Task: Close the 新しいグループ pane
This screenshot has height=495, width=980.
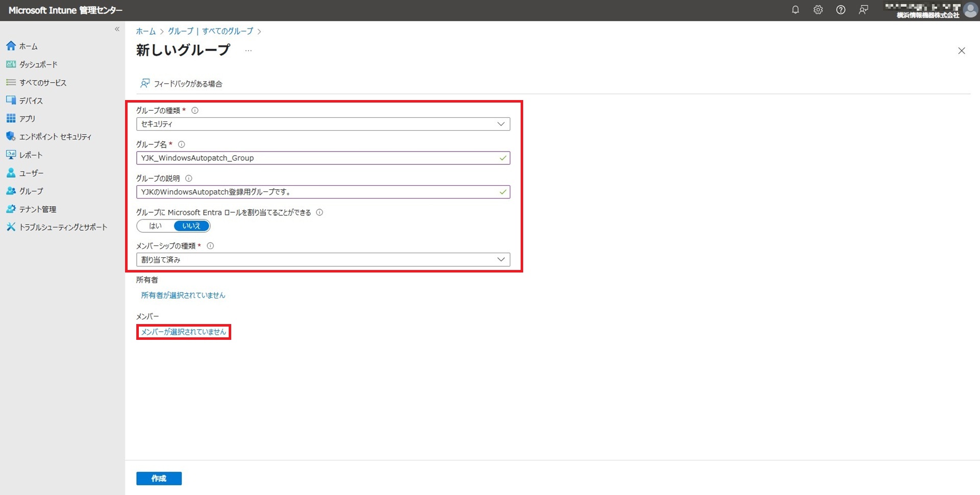Action: [962, 51]
